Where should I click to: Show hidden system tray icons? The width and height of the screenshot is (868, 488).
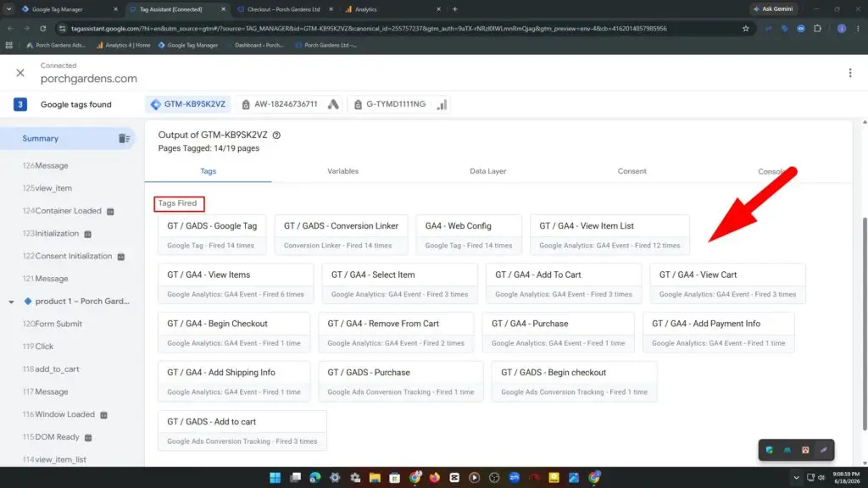(796, 478)
